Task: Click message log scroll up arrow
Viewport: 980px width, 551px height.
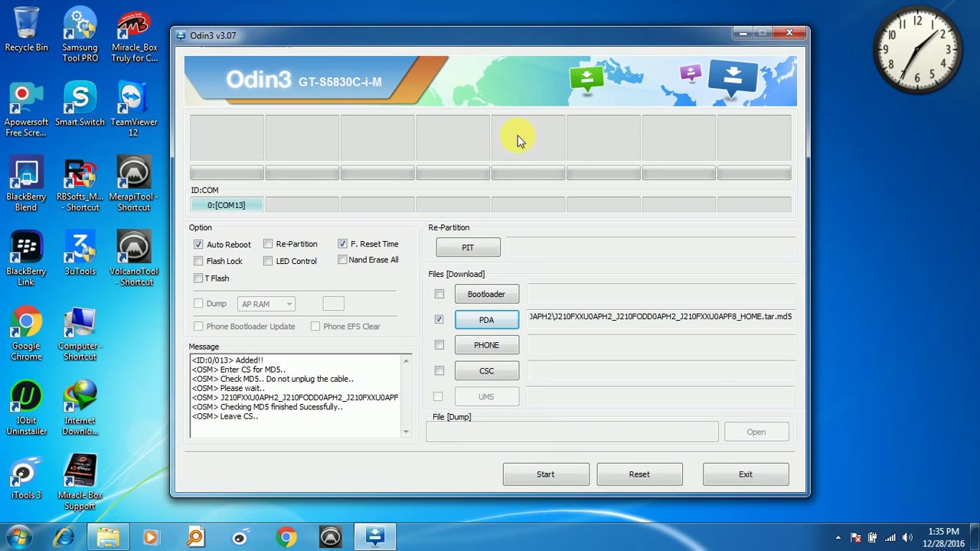Action: coord(406,360)
